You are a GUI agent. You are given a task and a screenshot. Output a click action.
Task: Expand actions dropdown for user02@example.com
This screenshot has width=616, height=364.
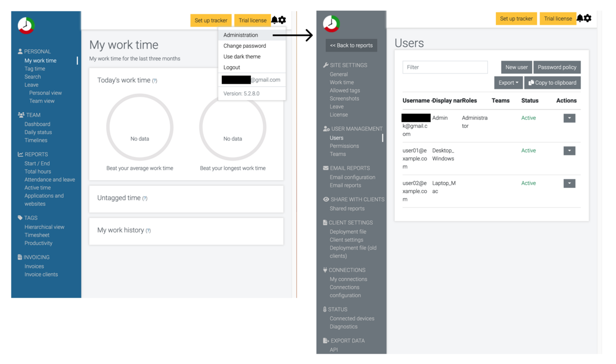[569, 183]
